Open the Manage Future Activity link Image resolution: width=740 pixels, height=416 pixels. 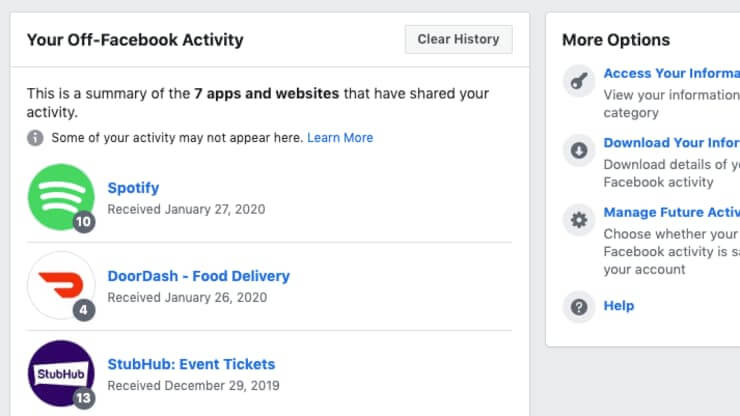[670, 212]
